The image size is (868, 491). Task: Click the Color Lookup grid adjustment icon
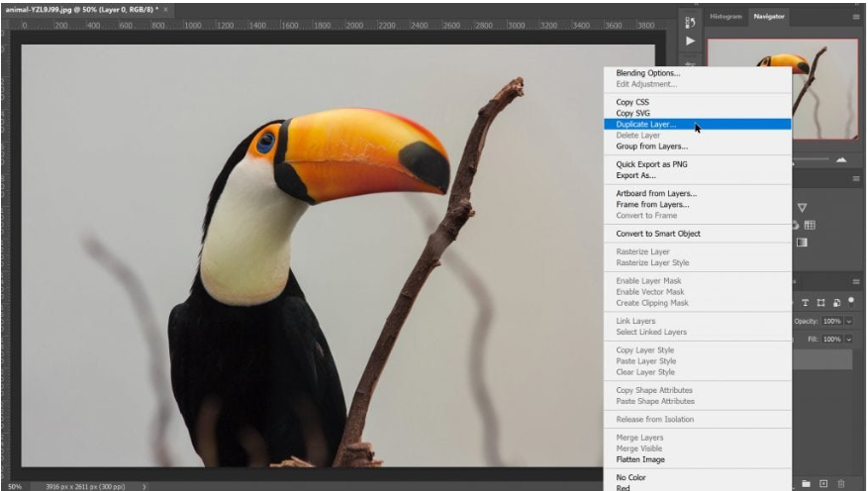(x=810, y=225)
